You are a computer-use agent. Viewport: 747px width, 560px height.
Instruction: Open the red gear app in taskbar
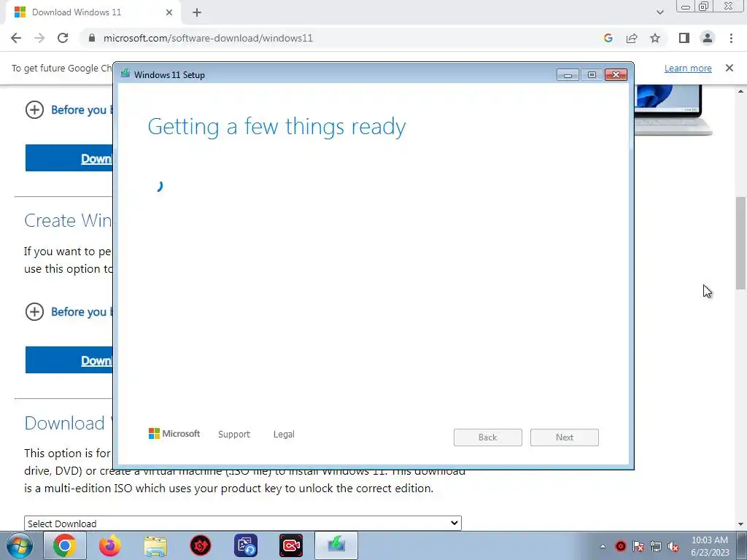coord(201,545)
